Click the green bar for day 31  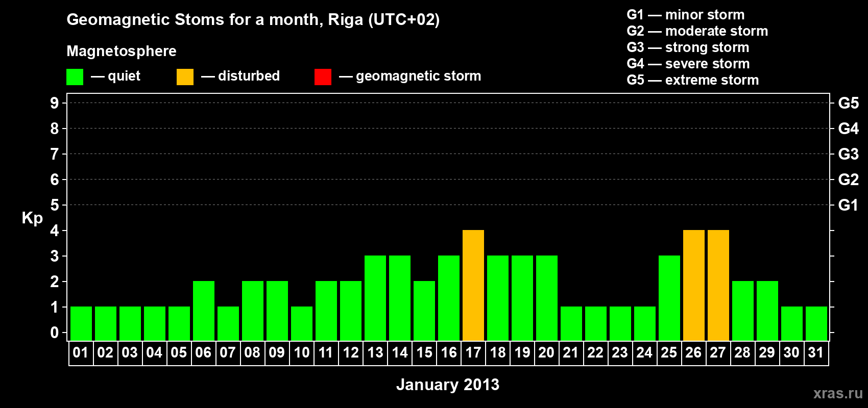tap(816, 323)
